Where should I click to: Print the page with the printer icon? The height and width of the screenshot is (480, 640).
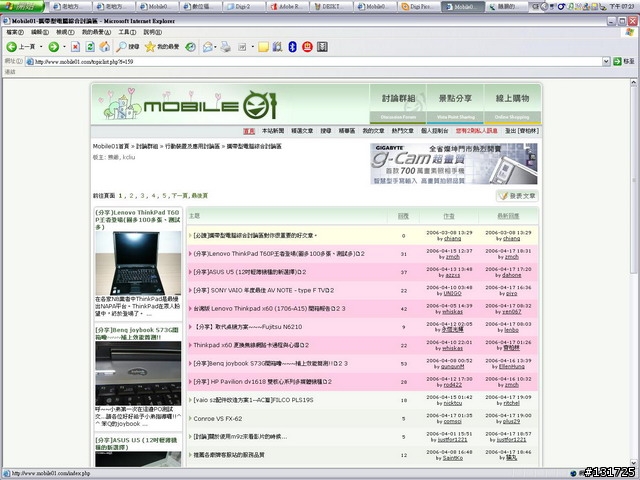(x=226, y=47)
